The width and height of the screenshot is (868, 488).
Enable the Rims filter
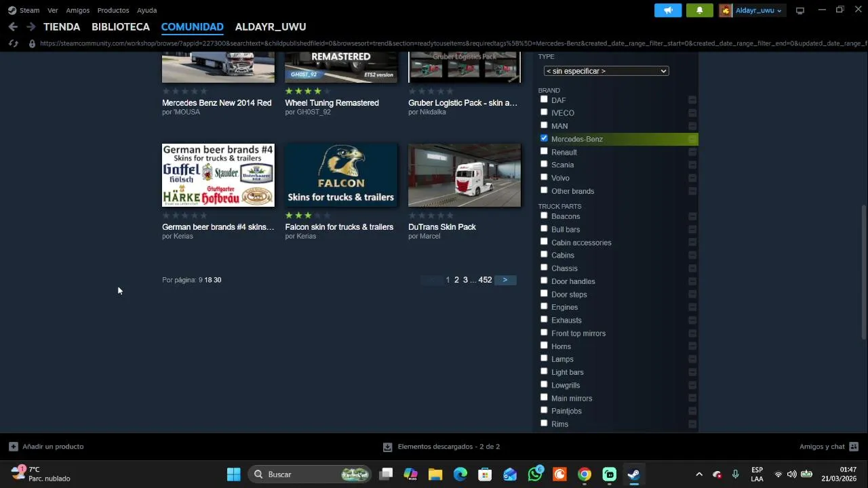544,423
